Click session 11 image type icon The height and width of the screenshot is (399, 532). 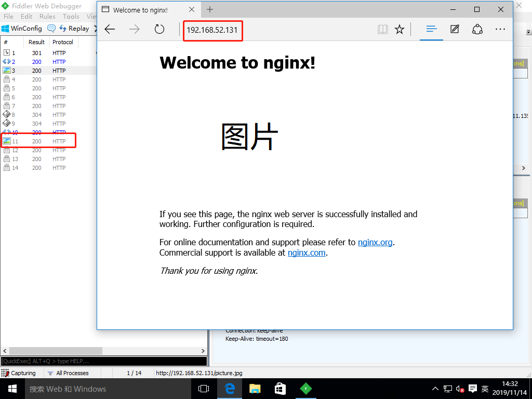click(x=6, y=141)
